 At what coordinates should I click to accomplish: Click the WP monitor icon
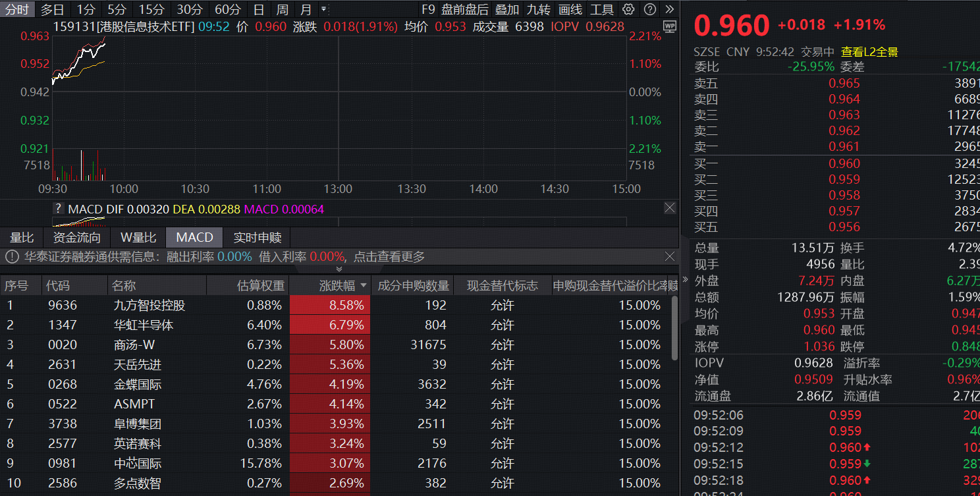click(x=669, y=26)
